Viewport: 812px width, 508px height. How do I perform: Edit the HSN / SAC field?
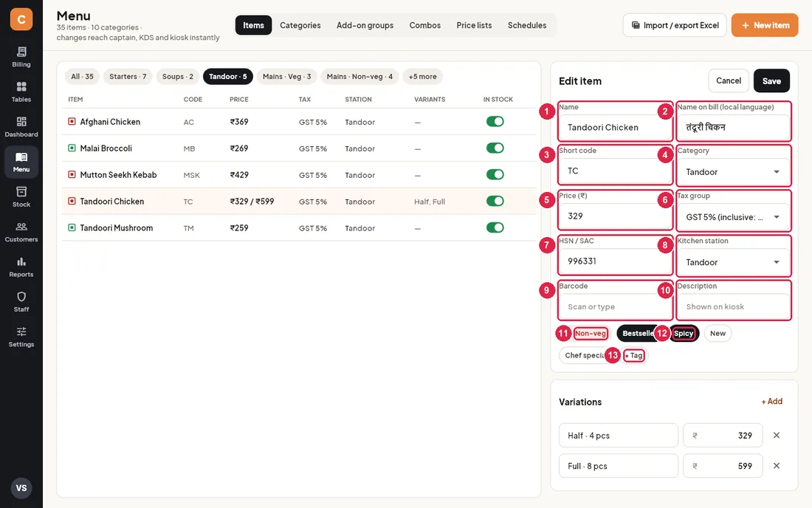pos(615,261)
